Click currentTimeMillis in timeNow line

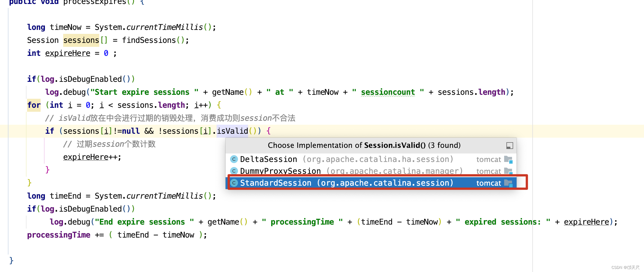(164, 27)
